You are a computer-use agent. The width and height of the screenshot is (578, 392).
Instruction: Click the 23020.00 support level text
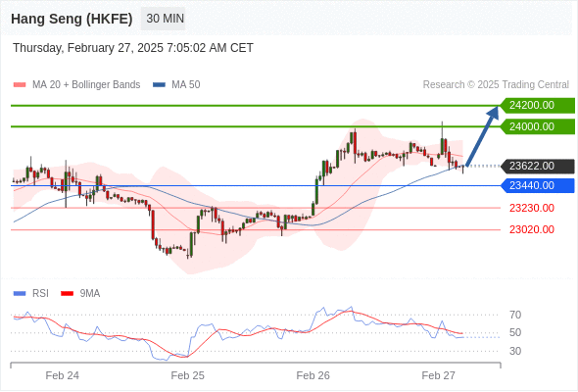coord(532,229)
